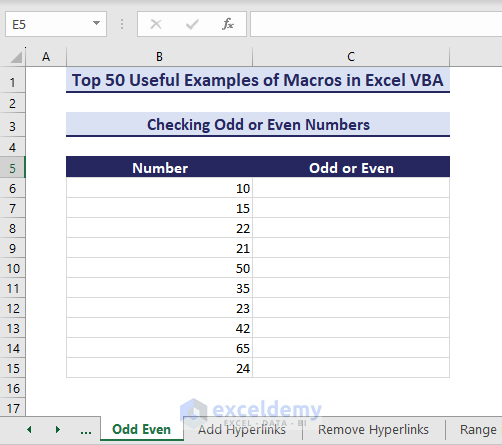
Task: Select the cell containing 42
Action: (x=159, y=328)
